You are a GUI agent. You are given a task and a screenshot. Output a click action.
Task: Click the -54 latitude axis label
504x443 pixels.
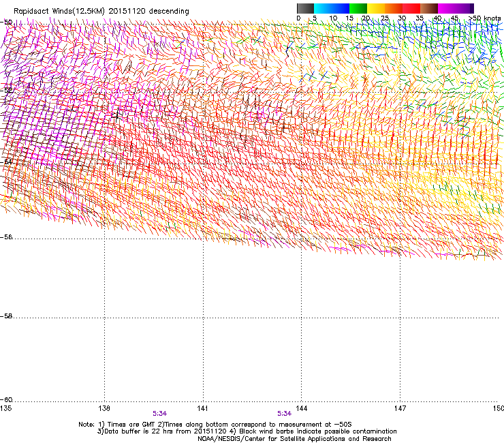pos(6,162)
